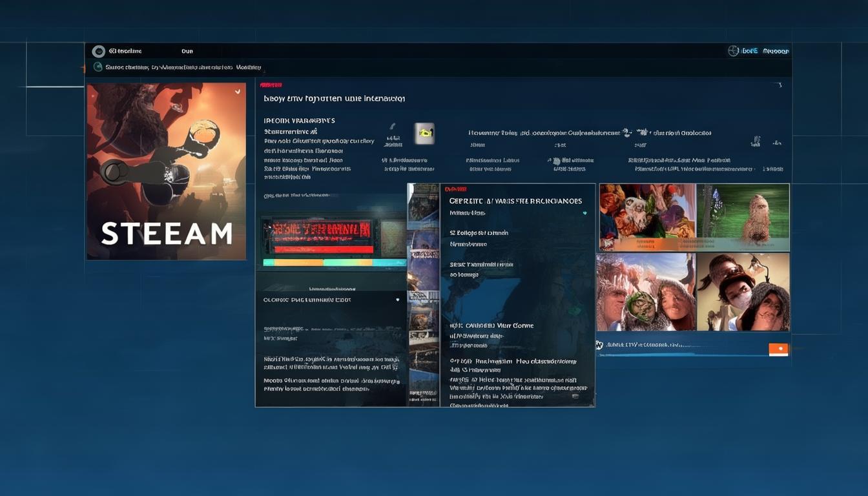868x496 pixels.
Task: Select the 'Oun' item in the top header
Action: coord(187,51)
